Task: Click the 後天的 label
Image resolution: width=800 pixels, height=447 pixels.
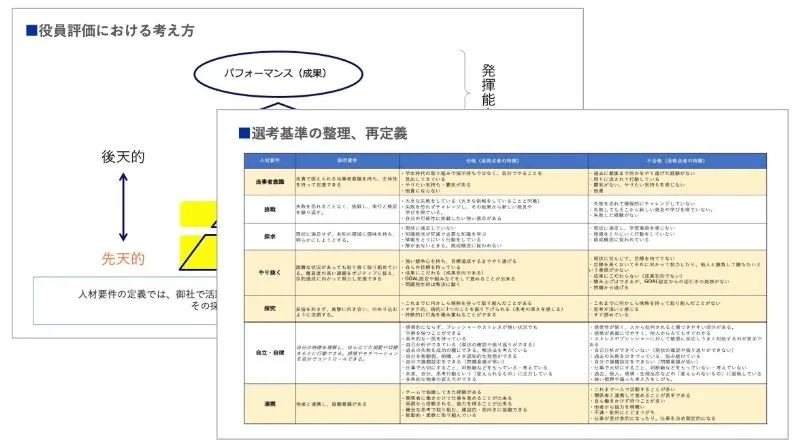Action: click(x=123, y=157)
